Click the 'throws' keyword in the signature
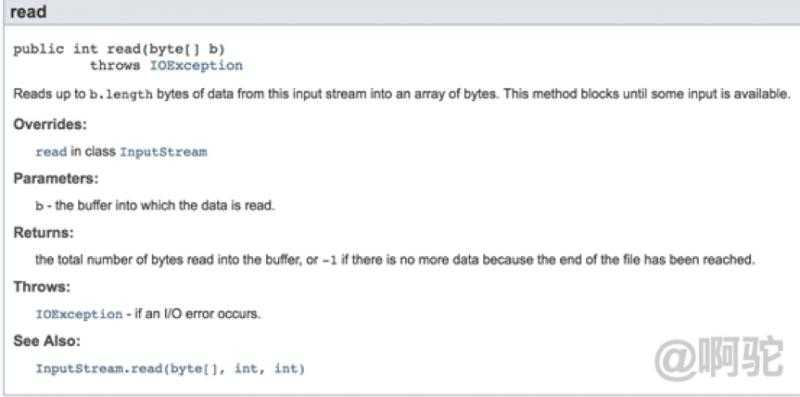This screenshot has width=800, height=397. coord(115,66)
